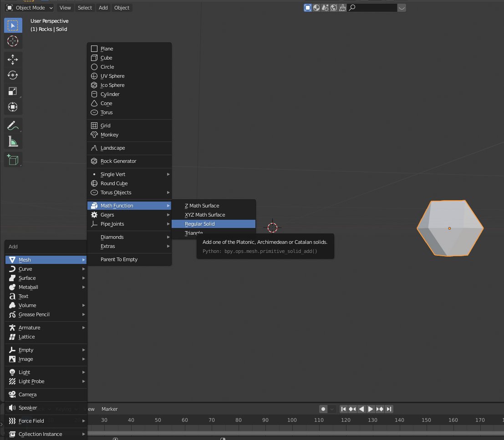504x440 pixels.
Task: Play animation in reverse
Action: click(x=361, y=409)
